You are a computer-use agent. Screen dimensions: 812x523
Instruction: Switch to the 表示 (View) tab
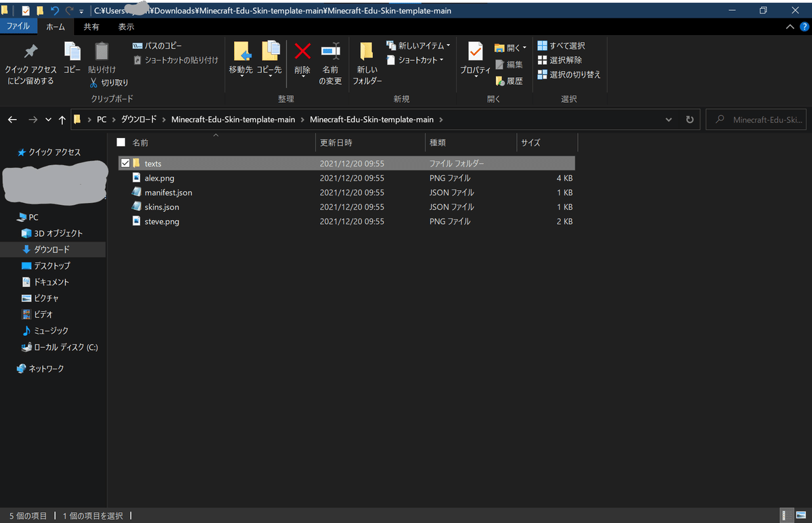127,26
